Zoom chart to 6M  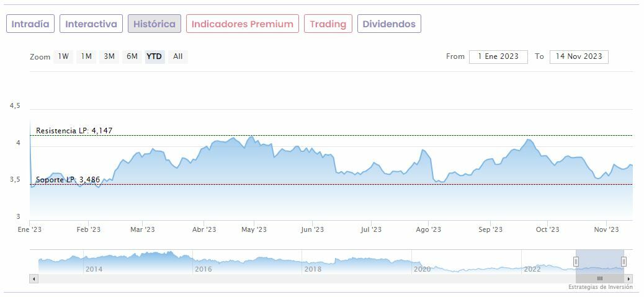[132, 56]
